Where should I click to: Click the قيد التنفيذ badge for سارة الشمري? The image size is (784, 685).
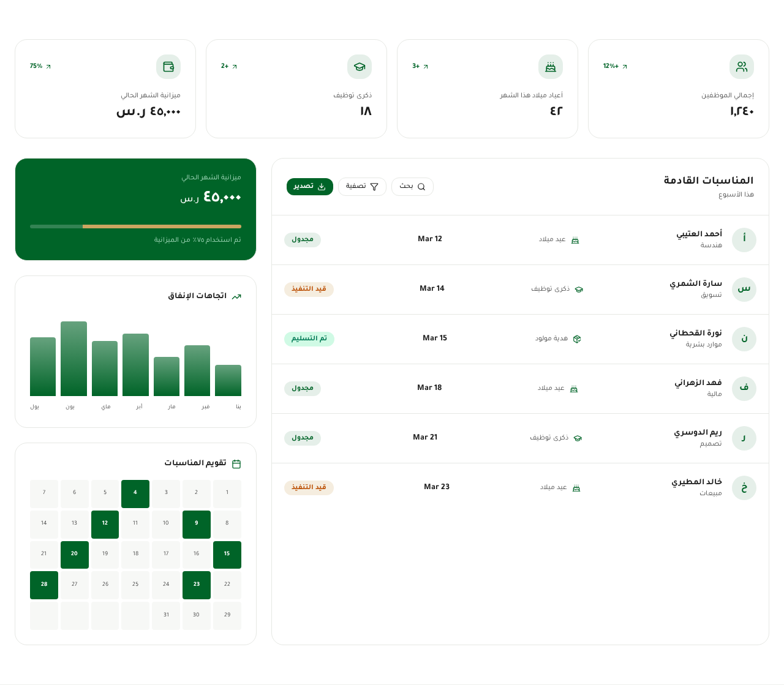click(x=309, y=289)
